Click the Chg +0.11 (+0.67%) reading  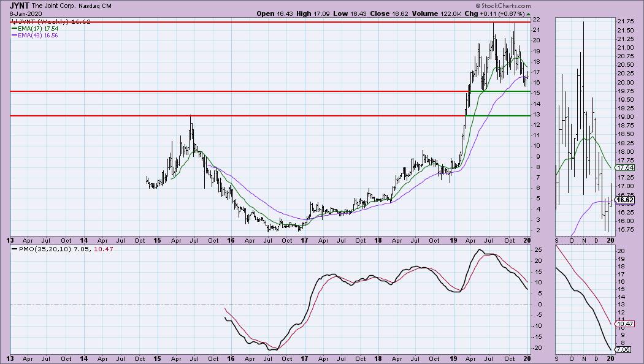point(495,13)
